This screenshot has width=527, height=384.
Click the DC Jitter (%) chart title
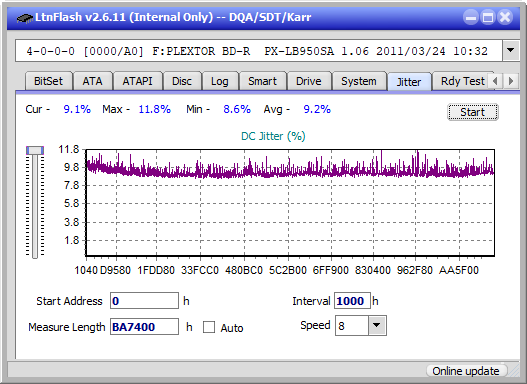[273, 136]
